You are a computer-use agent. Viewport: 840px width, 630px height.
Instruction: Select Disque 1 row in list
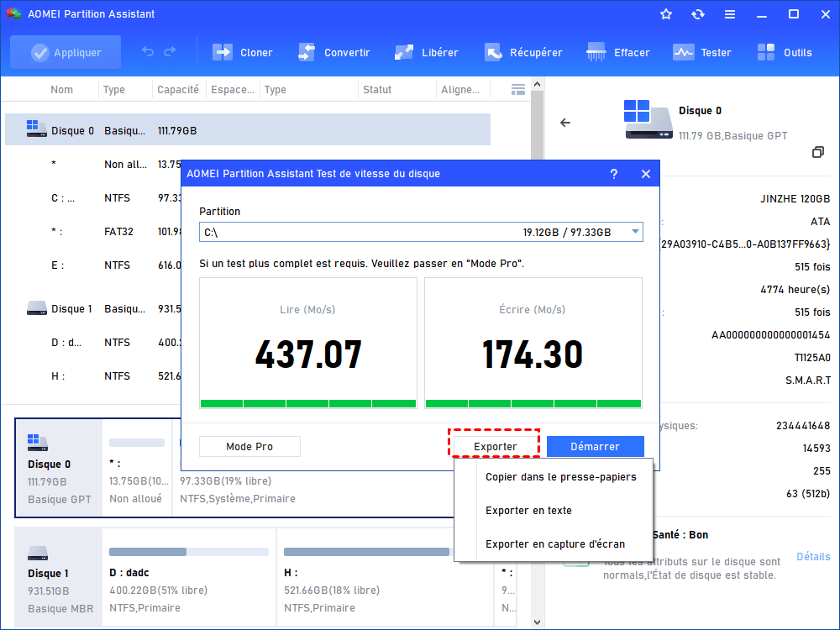pos(71,308)
